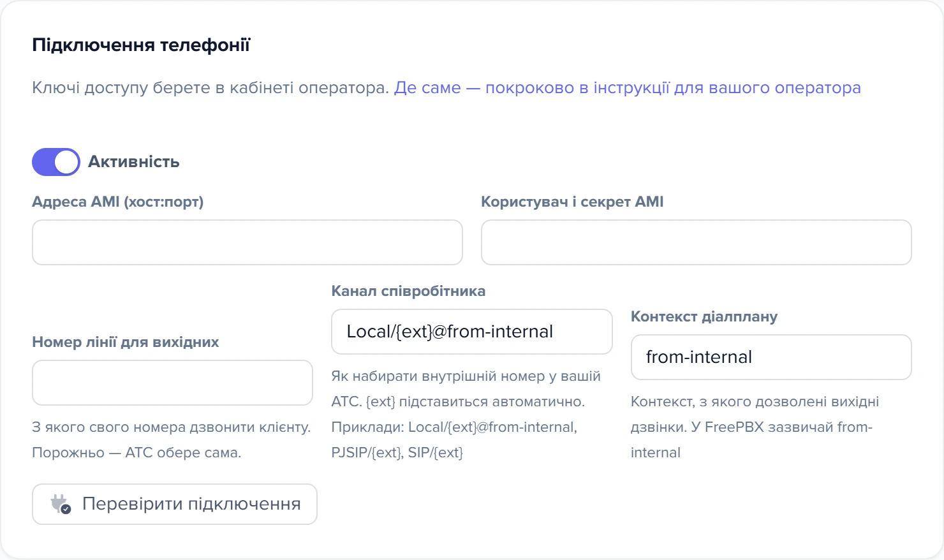This screenshot has height=560, width=944.
Task: Click the Контекст діалплану field
Action: (771, 357)
